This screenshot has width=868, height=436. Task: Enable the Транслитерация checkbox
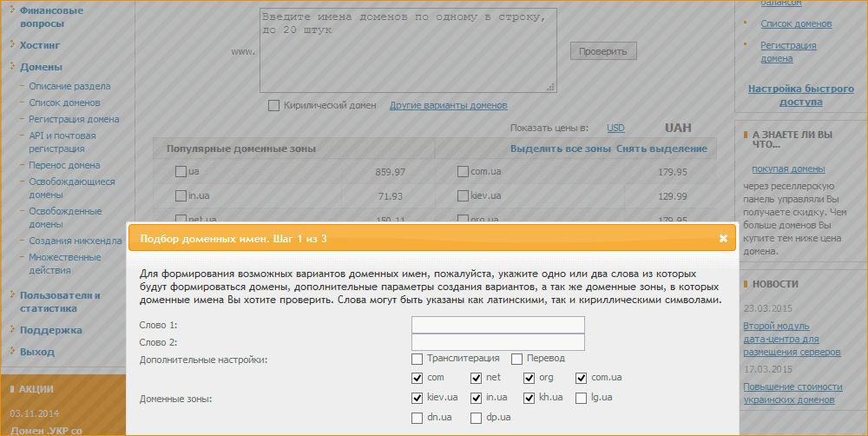[418, 359]
